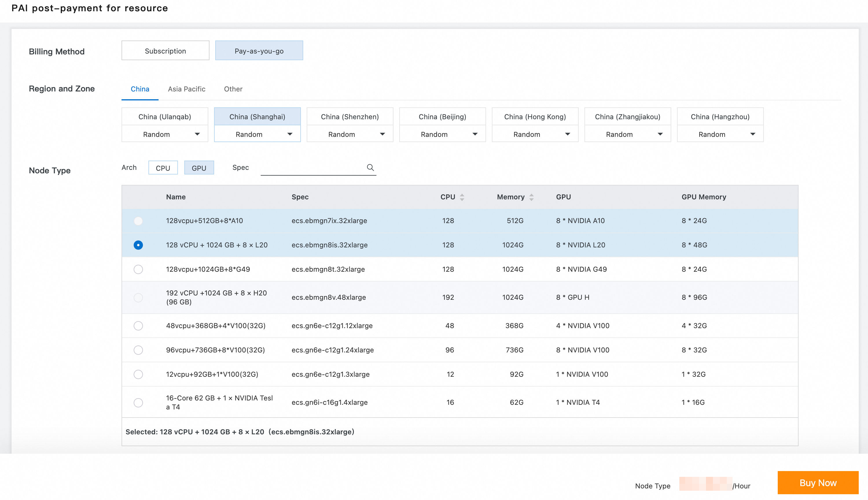Viewport: 868px width, 500px height.
Task: Select the China (Shenzhen) region
Action: pyautogui.click(x=350, y=117)
